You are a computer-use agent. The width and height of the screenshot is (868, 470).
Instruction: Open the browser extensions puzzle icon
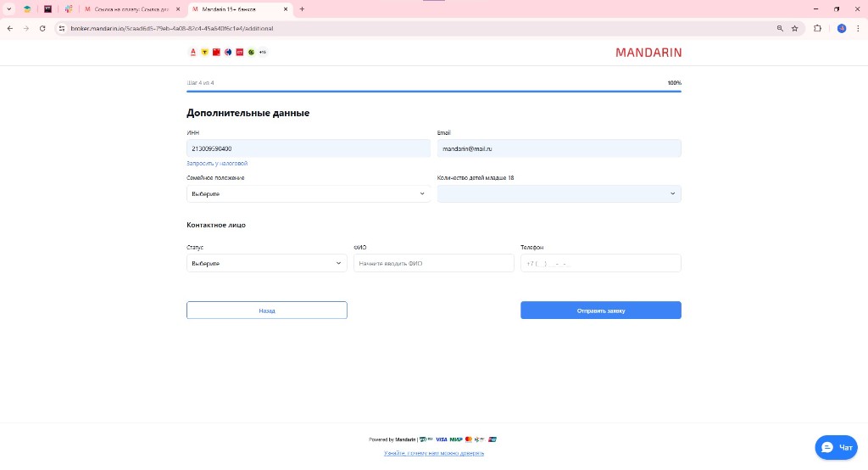coord(817,28)
